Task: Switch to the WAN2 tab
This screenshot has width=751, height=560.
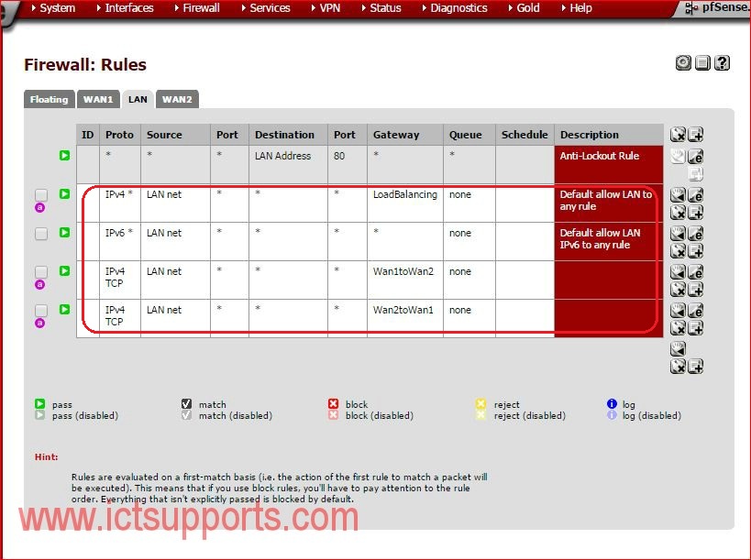Action: pos(177,99)
